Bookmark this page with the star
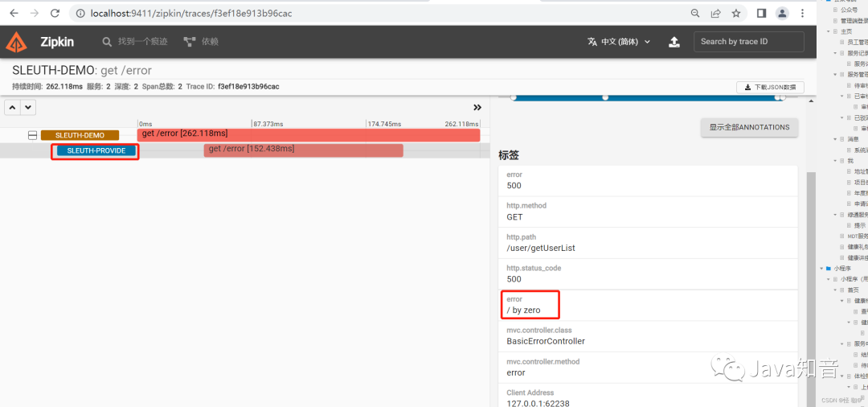 pos(735,14)
